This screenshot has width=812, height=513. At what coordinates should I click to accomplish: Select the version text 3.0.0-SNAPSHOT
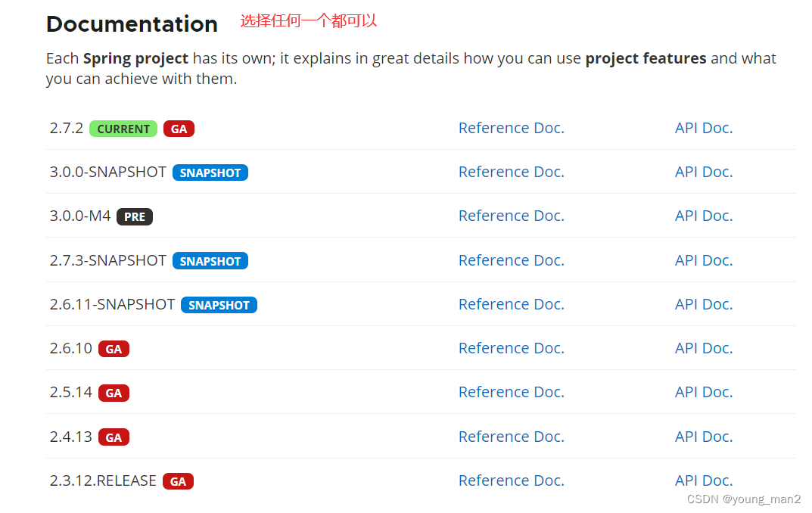pos(107,172)
